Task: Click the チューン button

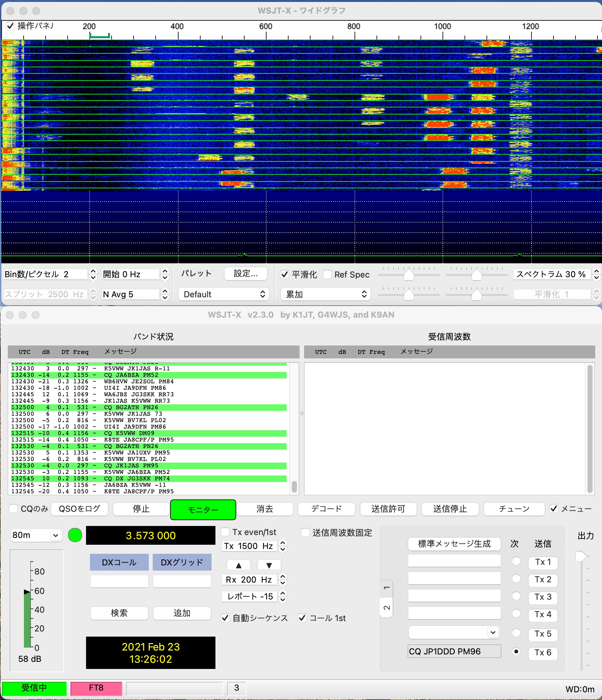Action: [x=514, y=509]
